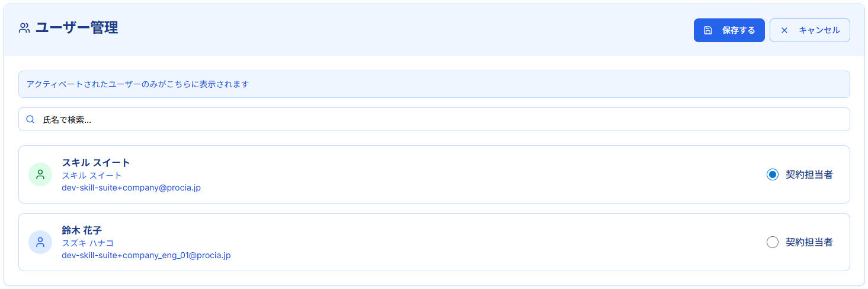
Task: Click the blue avatar icon for 鈴木 花子
Action: [x=40, y=242]
